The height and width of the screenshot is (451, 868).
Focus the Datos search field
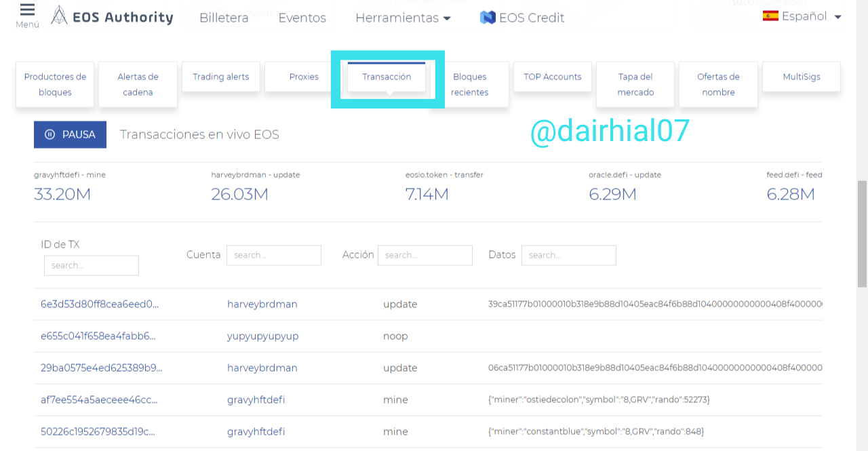pyautogui.click(x=569, y=255)
